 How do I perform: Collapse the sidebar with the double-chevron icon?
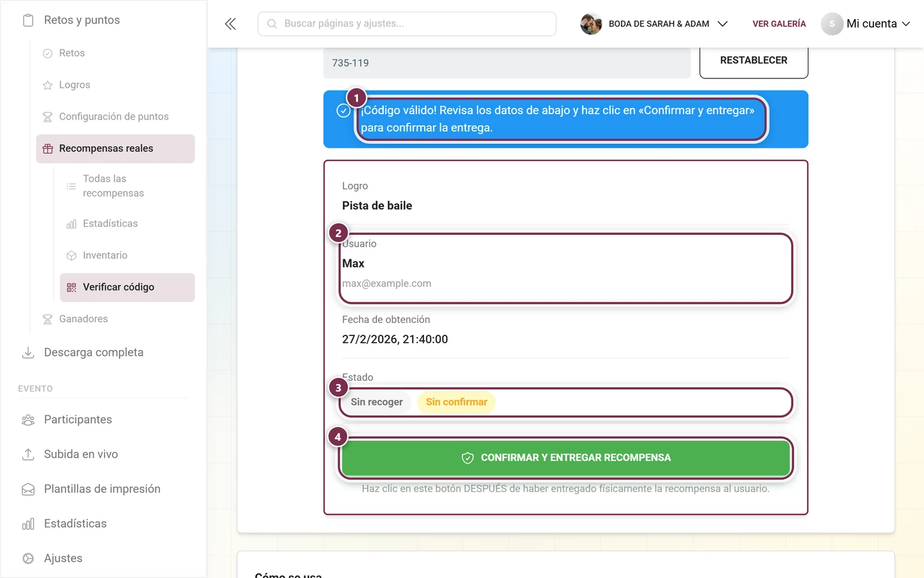[230, 24]
